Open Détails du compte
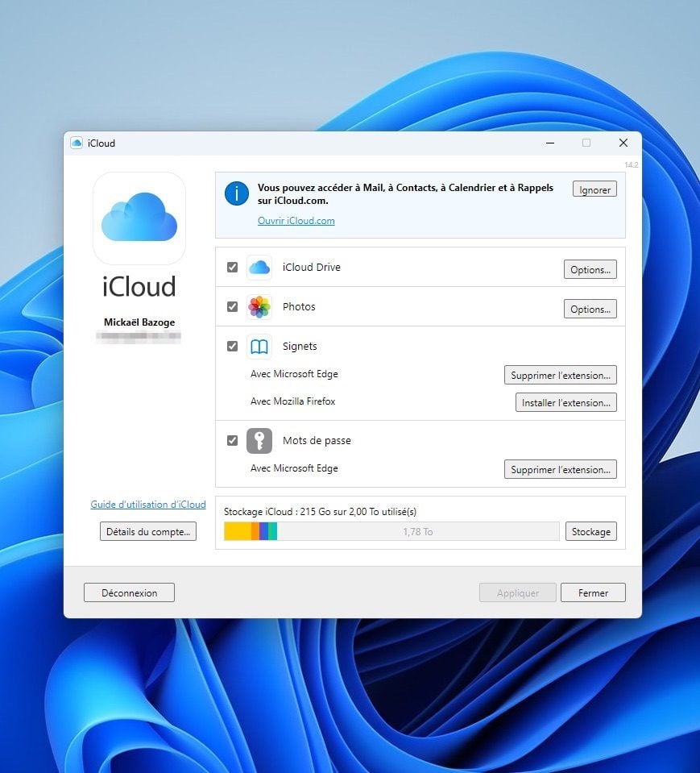Image resolution: width=700 pixels, height=773 pixels. [148, 531]
